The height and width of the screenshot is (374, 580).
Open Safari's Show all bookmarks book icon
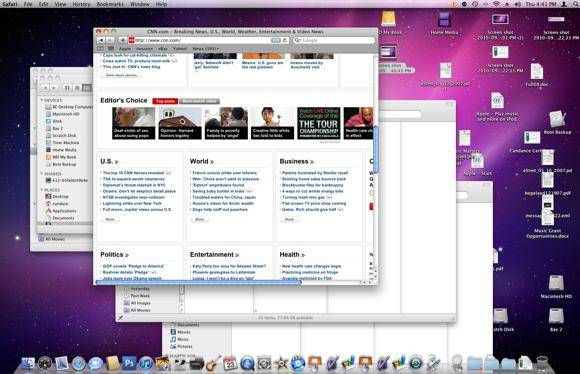tap(101, 48)
